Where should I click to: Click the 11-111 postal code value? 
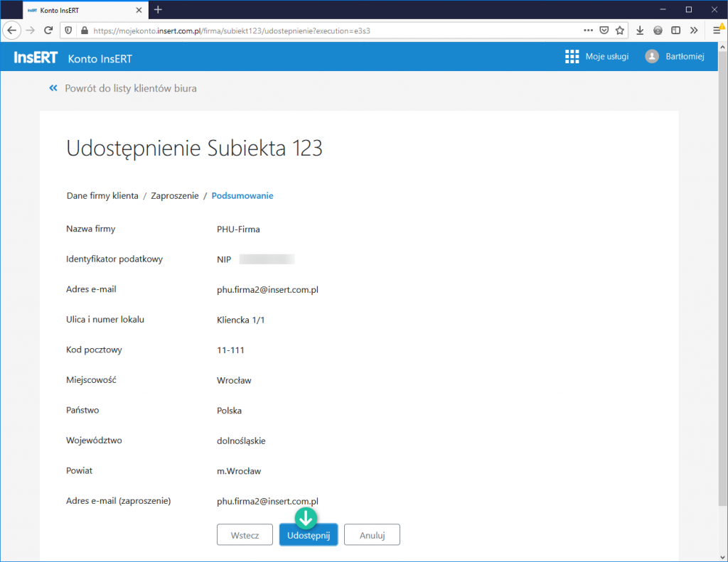(230, 350)
